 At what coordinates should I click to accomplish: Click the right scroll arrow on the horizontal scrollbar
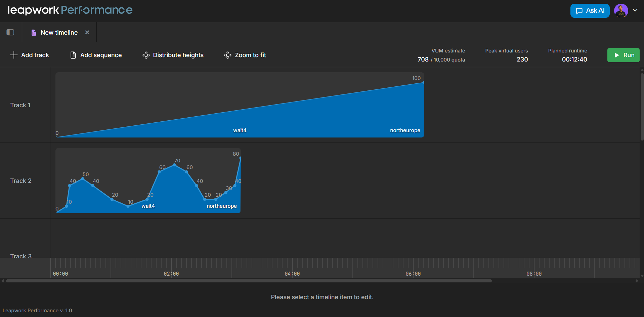(x=637, y=281)
